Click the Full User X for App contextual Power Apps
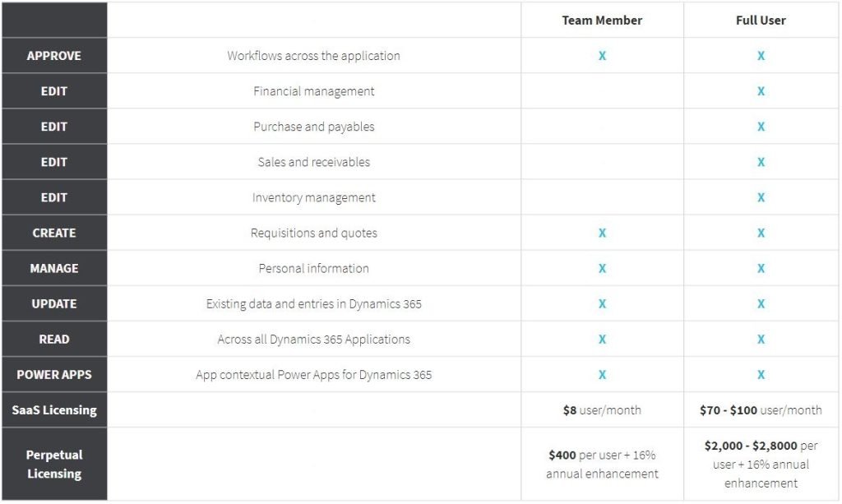Viewport: 842px width, 504px height. (761, 374)
